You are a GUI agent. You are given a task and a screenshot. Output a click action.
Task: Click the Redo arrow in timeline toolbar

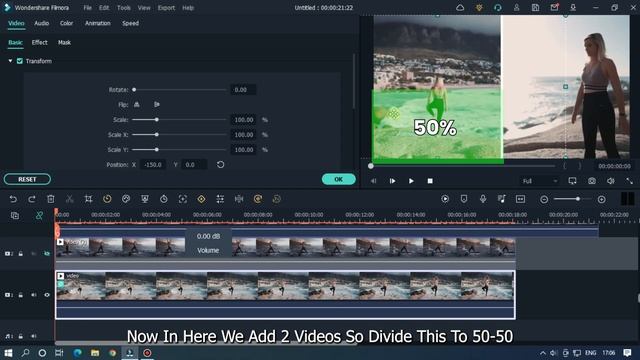point(32,199)
